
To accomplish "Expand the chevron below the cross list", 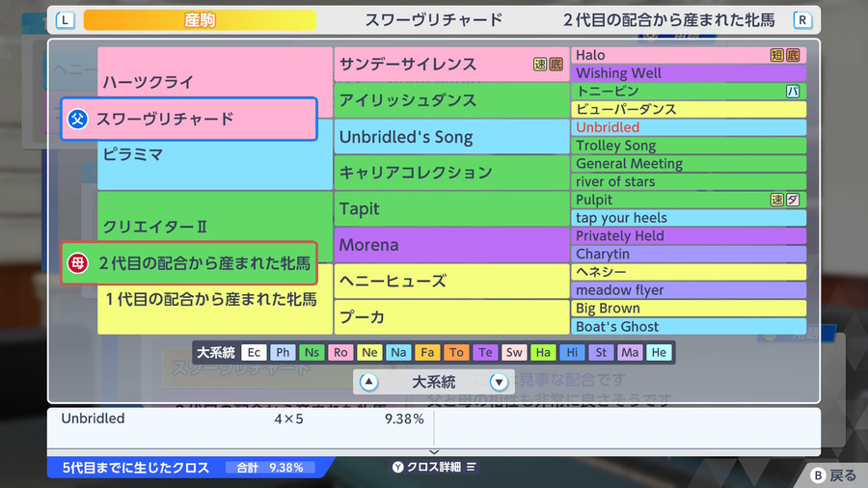I will [434, 452].
